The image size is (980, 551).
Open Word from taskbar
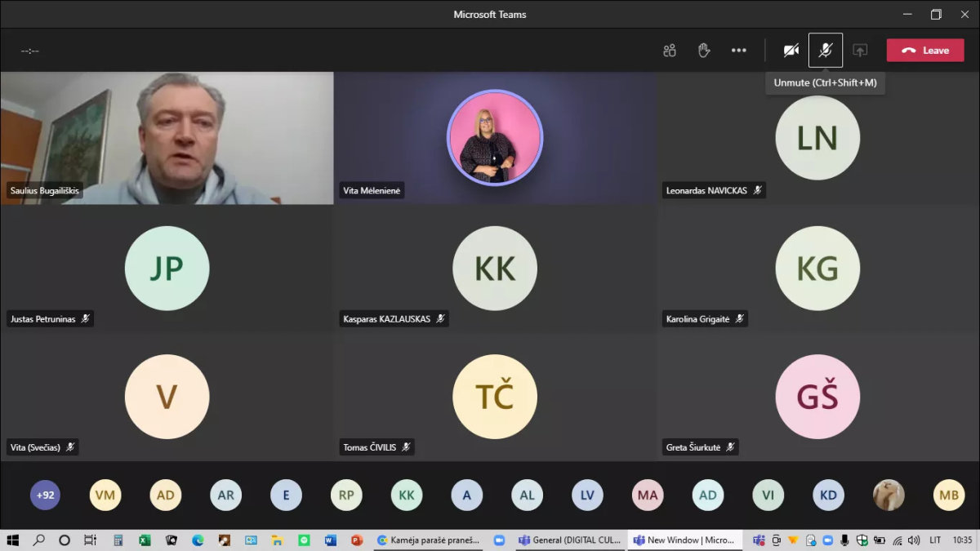330,540
